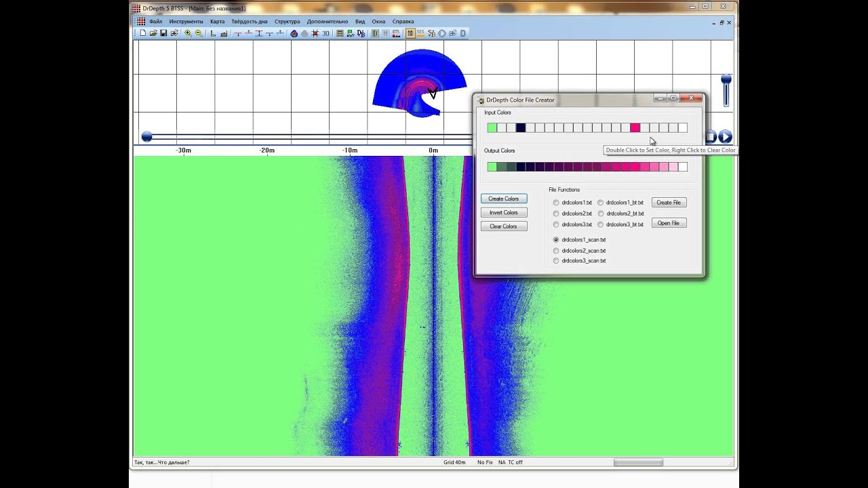Image resolution: width=868 pixels, height=488 pixels.
Task: Click the vertical blue slider at right edge
Action: coord(726,90)
